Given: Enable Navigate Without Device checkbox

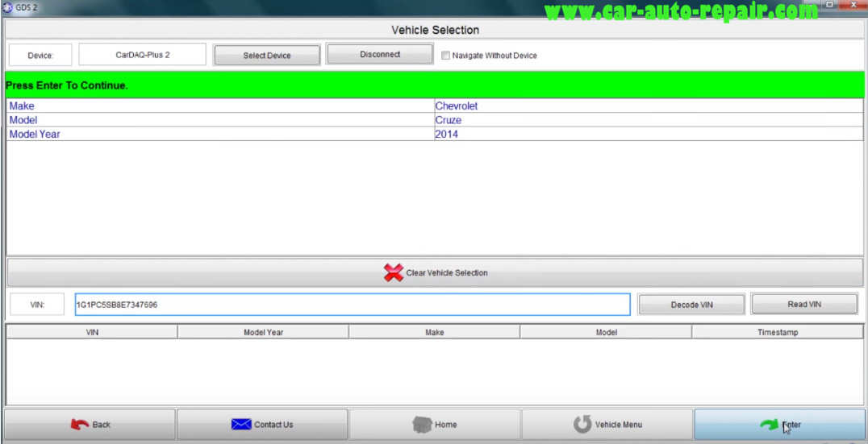Looking at the screenshot, I should click(445, 56).
